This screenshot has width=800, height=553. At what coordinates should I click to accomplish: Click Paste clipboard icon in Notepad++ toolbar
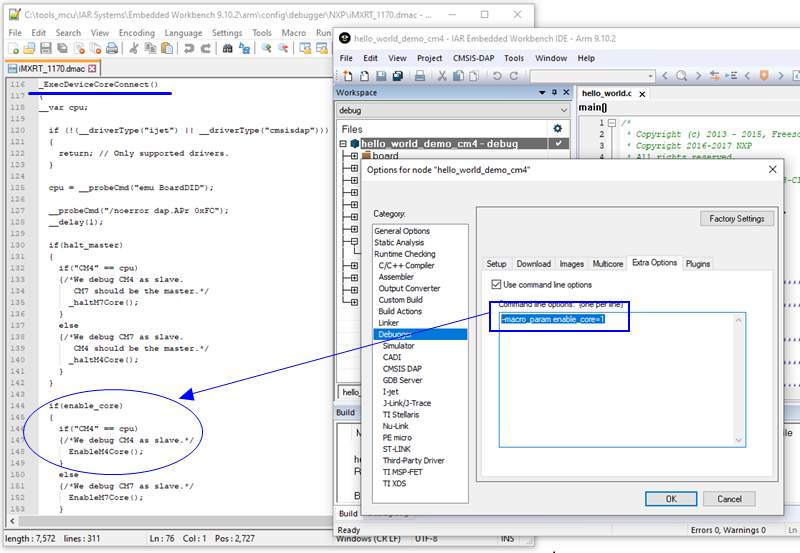(x=167, y=48)
